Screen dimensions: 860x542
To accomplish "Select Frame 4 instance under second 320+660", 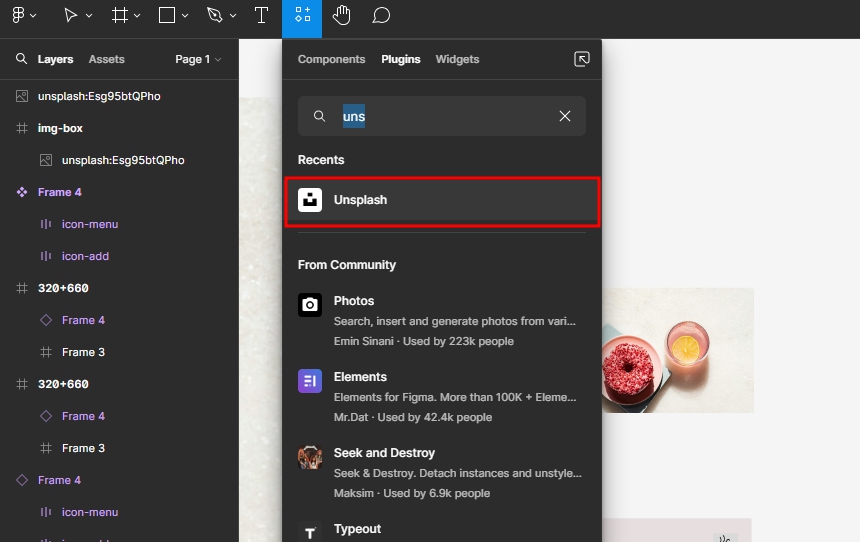I will (x=120, y=416).
